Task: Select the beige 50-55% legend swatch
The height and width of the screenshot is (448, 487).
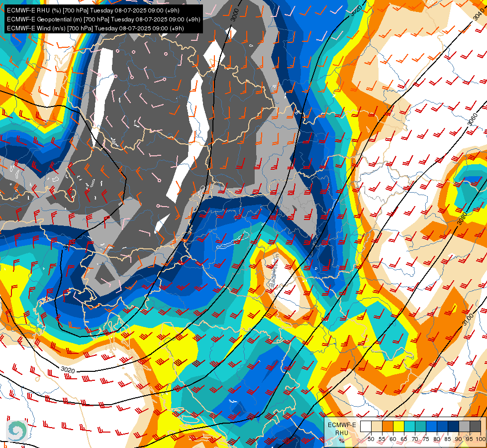Action: (x=377, y=426)
